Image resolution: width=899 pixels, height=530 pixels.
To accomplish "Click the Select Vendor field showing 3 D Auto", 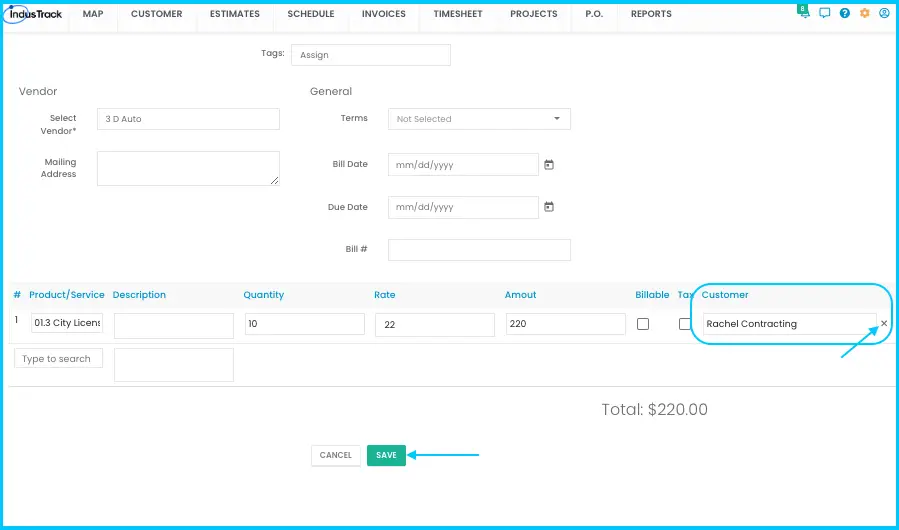I will pyautogui.click(x=188, y=119).
